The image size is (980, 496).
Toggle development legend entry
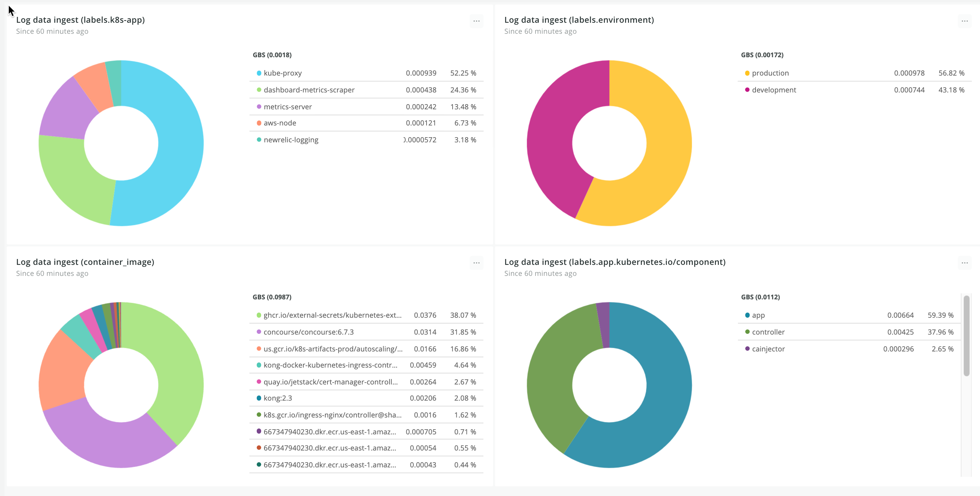[774, 90]
